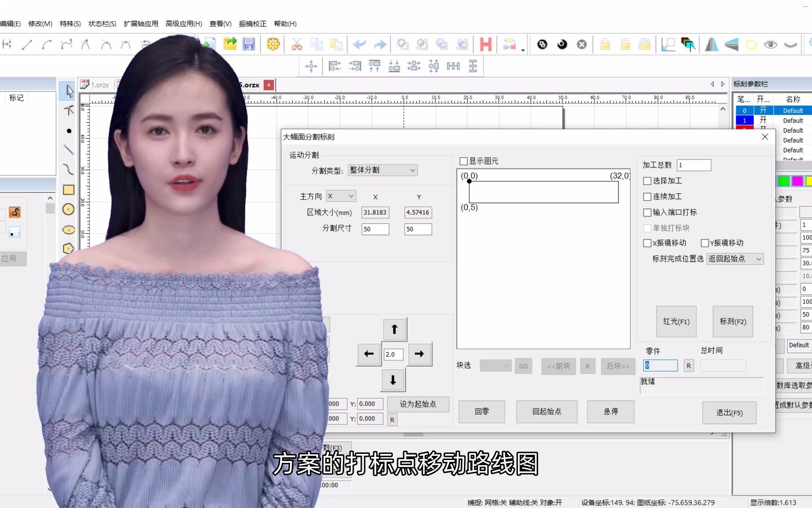Screen dimensions: 812x508
Task: Open the 标刻完成位置选 dropdown
Action: pos(758,259)
